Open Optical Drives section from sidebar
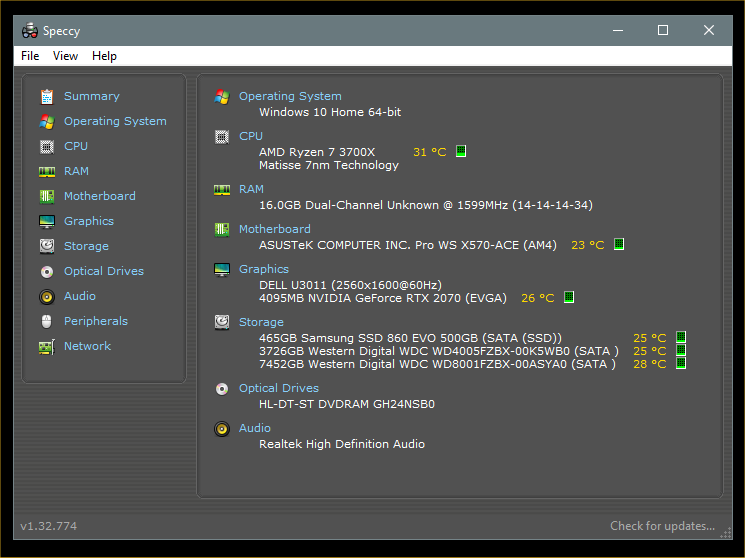Viewport: 745px width, 558px height. (104, 271)
